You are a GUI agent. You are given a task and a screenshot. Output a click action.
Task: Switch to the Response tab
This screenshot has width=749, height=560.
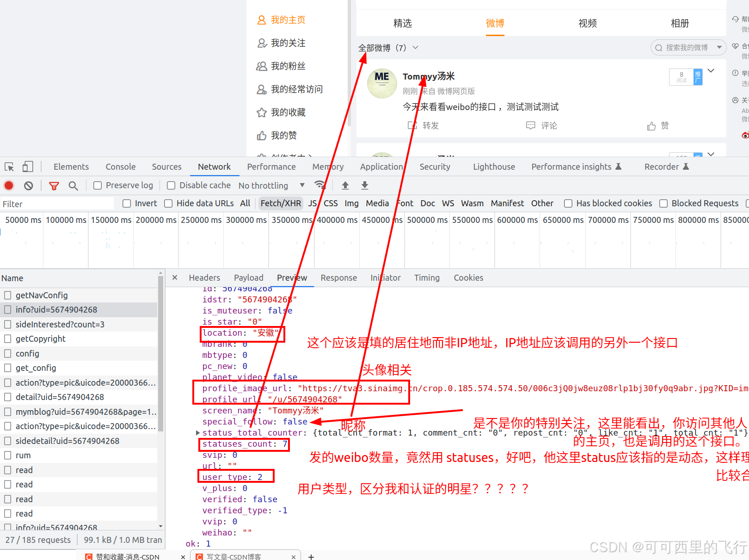(x=339, y=278)
